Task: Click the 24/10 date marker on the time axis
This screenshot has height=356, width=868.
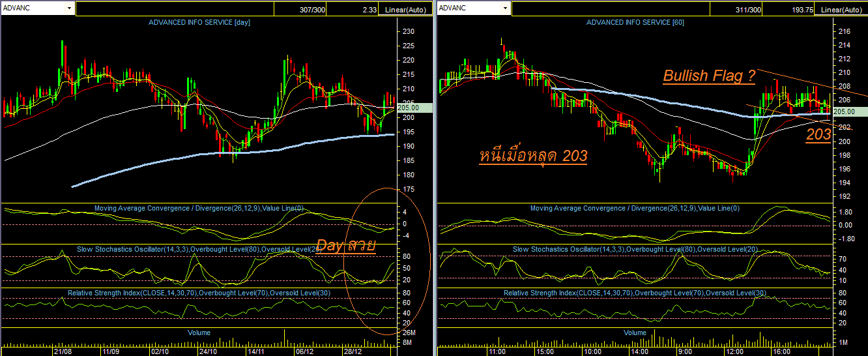Action: 209,351
